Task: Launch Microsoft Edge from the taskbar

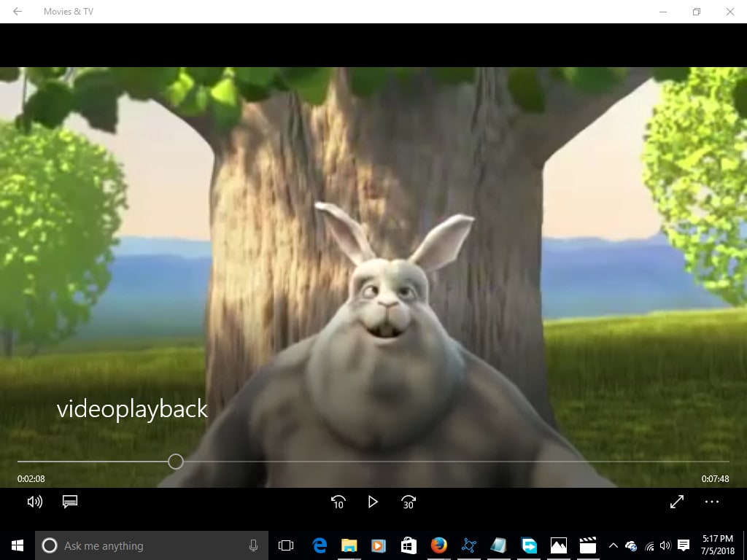Action: tap(320, 545)
